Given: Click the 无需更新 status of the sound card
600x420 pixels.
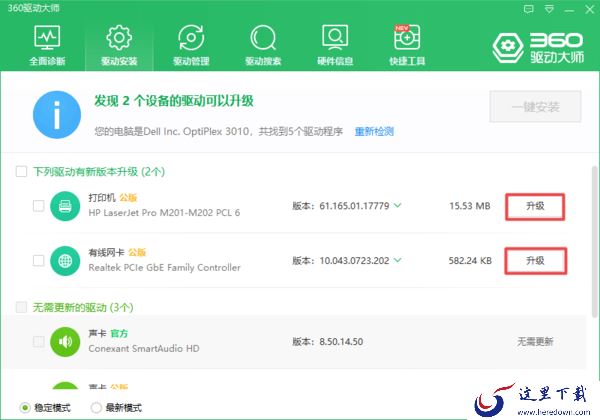Looking at the screenshot, I should click(535, 342).
